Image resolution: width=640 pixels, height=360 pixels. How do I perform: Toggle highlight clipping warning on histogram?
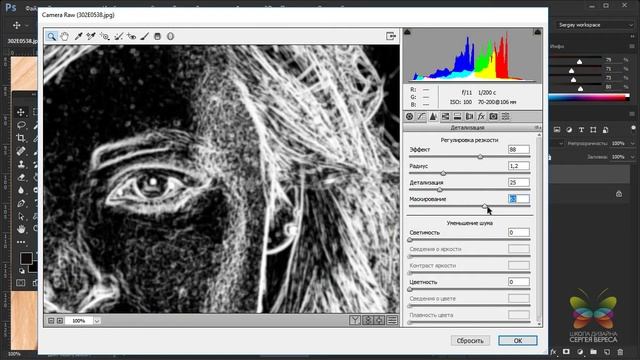coord(538,32)
